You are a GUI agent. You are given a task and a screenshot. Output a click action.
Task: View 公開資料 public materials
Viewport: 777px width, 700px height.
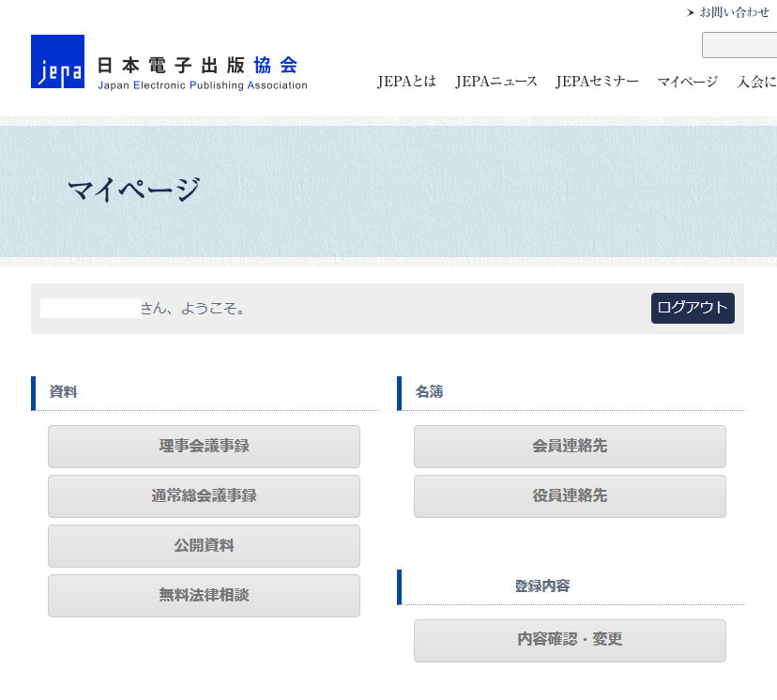tap(204, 546)
